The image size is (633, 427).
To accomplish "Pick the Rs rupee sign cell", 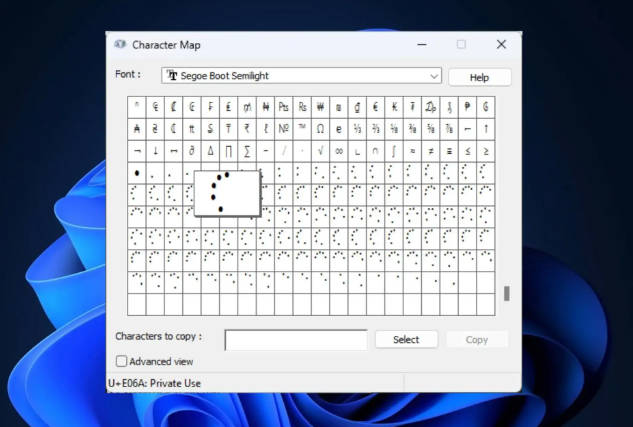I will [302, 107].
